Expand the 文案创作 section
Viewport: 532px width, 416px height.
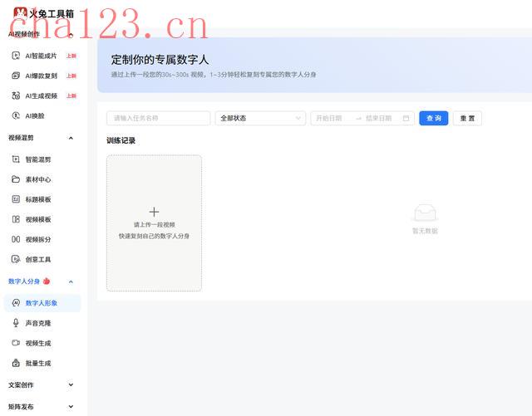[x=71, y=385]
